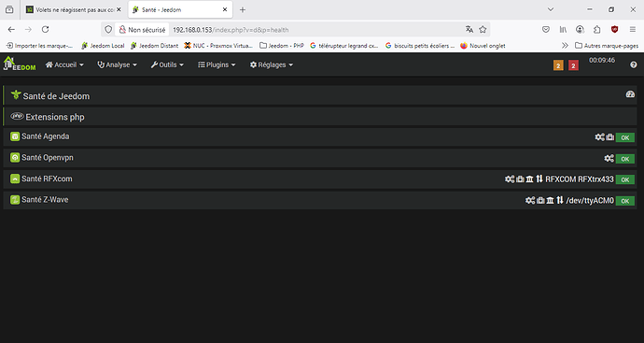The width and height of the screenshot is (644, 343).
Task: Open the Jeedom logo home link
Action: click(x=20, y=64)
